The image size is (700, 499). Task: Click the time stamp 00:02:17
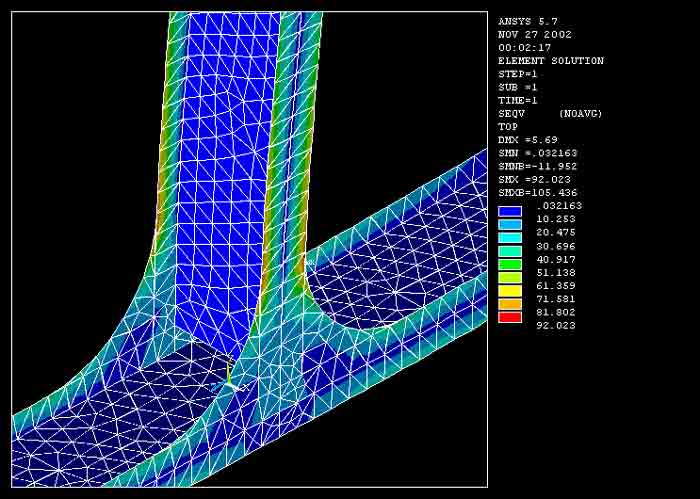coord(525,48)
